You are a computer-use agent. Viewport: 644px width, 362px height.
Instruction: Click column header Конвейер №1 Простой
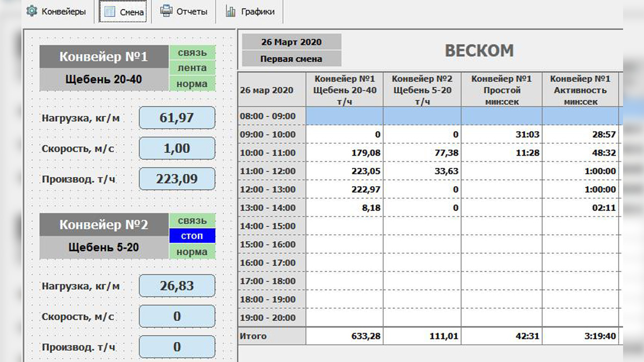[501, 90]
